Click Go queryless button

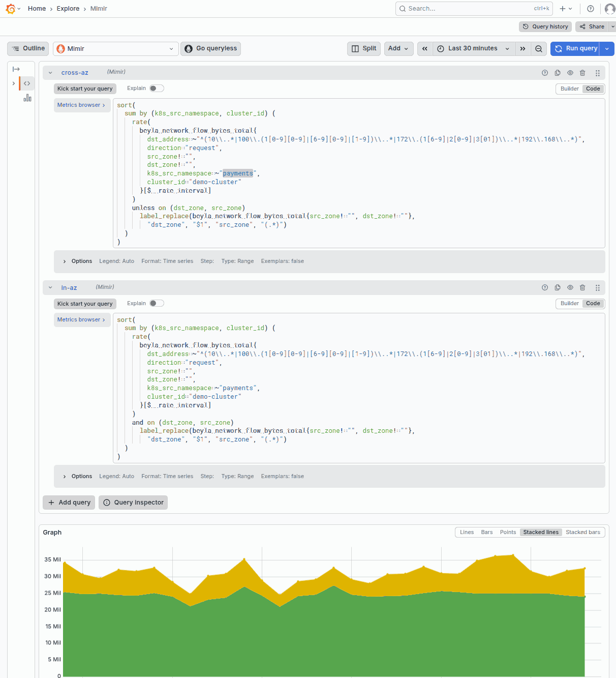click(x=210, y=48)
